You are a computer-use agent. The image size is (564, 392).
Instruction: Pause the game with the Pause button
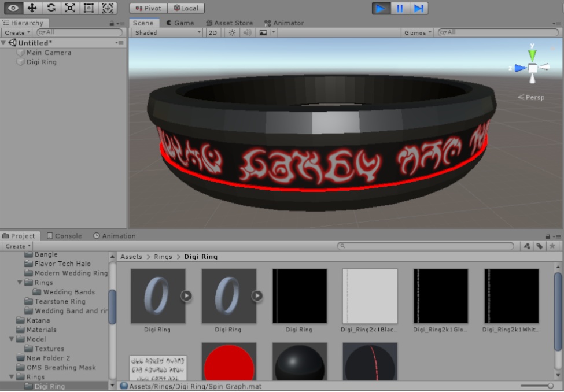coord(400,8)
